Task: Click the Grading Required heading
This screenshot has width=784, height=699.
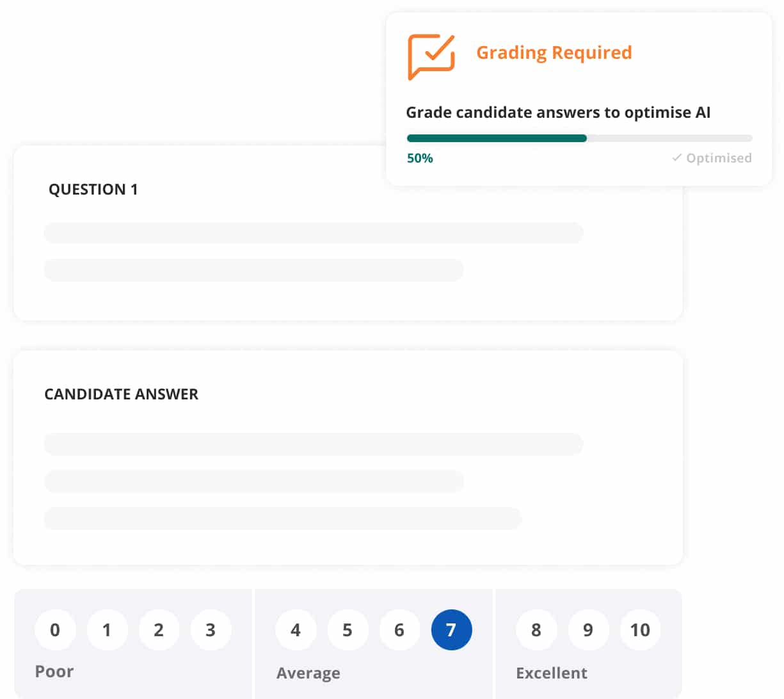Action: [x=554, y=52]
